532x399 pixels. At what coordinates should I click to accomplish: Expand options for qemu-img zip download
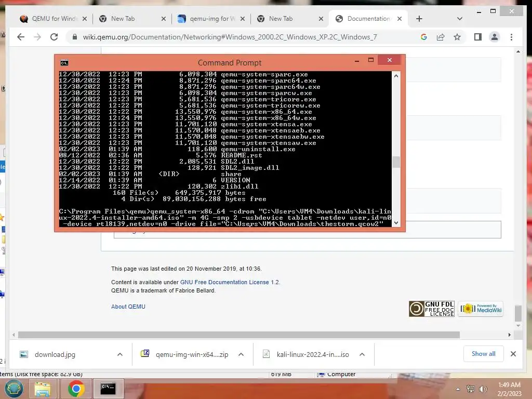pos(241,354)
